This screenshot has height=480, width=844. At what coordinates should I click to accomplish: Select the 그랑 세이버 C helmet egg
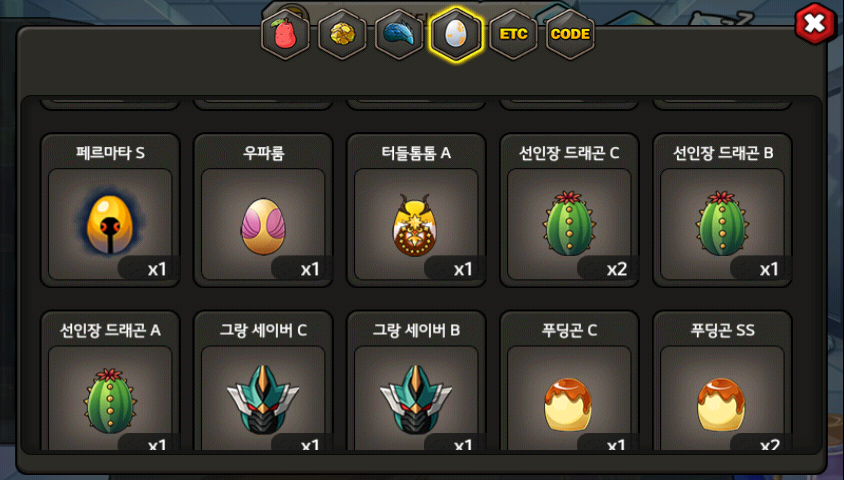pyautogui.click(x=263, y=399)
